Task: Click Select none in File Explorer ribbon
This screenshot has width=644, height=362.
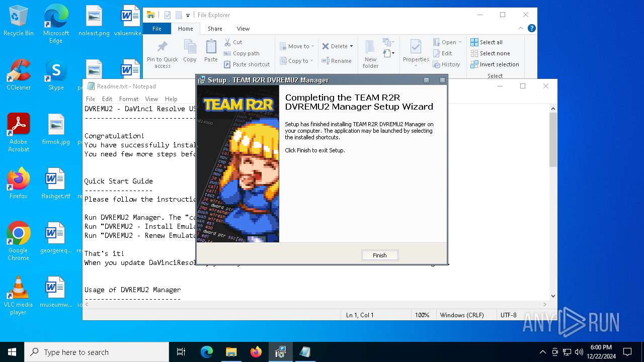Action: pos(491,53)
